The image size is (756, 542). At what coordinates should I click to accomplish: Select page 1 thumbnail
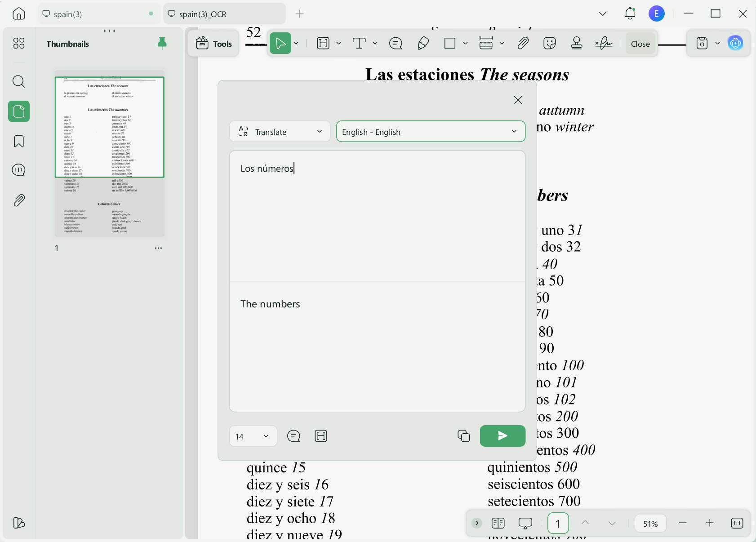point(110,154)
